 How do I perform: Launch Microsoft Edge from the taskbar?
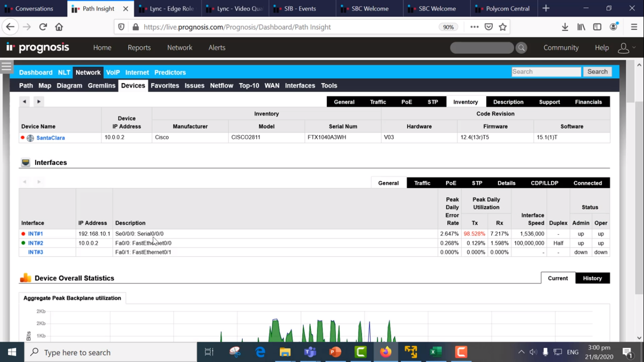coord(260,352)
